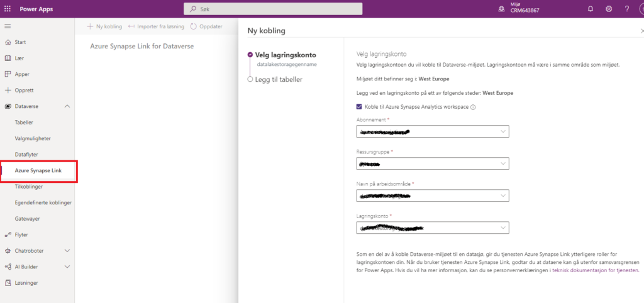Open the app launcher waffle icon
Viewport: 644px width, 303px height.
(8, 9)
